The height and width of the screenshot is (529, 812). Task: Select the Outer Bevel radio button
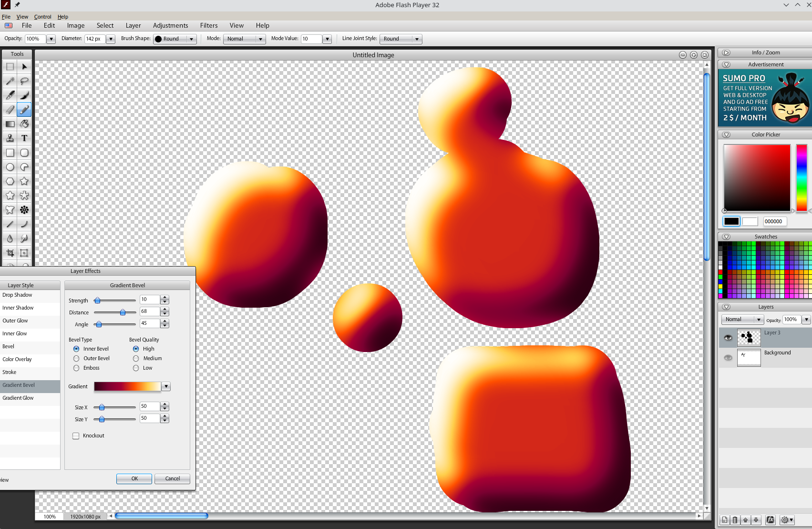point(76,358)
